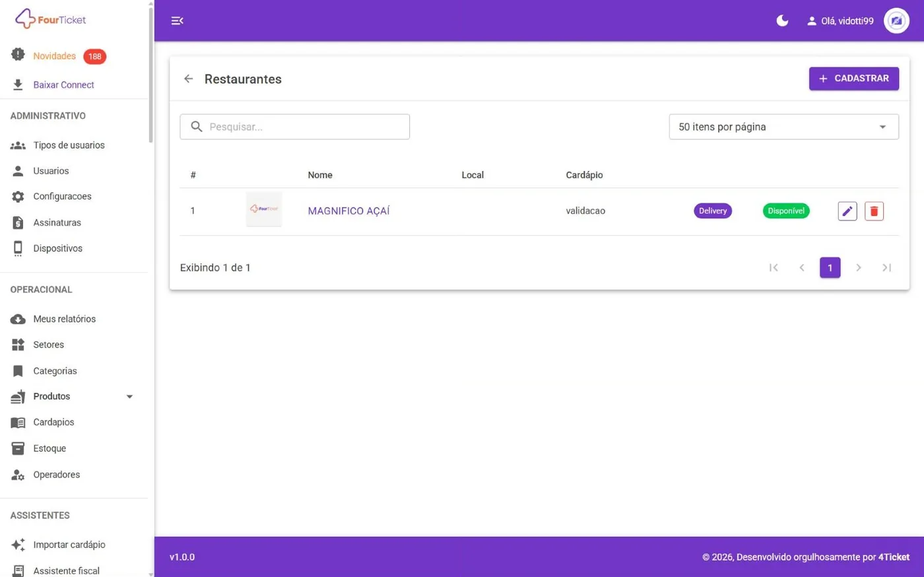Click the Delivery badge
The height and width of the screenshot is (577, 924).
(x=713, y=211)
